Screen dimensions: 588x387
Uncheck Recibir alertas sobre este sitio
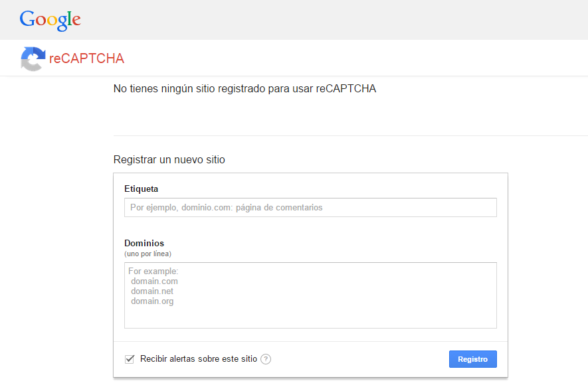pyautogui.click(x=130, y=359)
